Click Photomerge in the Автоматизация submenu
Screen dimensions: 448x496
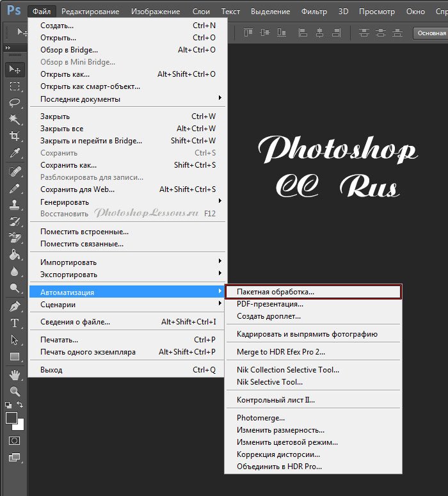(260, 418)
